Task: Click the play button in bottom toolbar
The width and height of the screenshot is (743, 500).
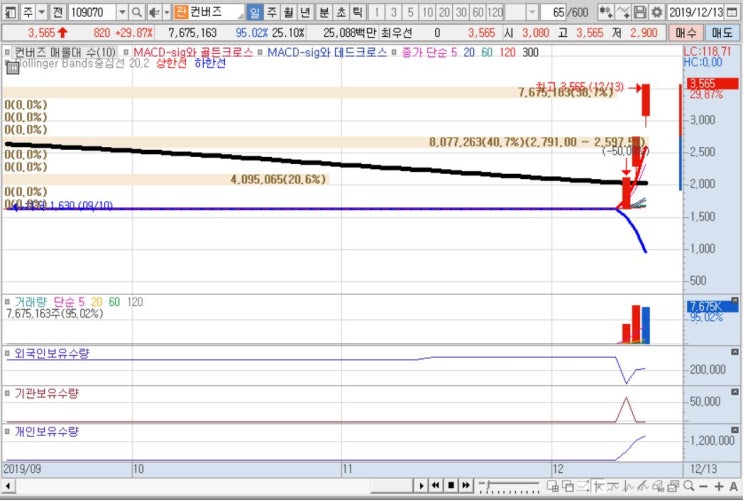Action: tap(421, 486)
